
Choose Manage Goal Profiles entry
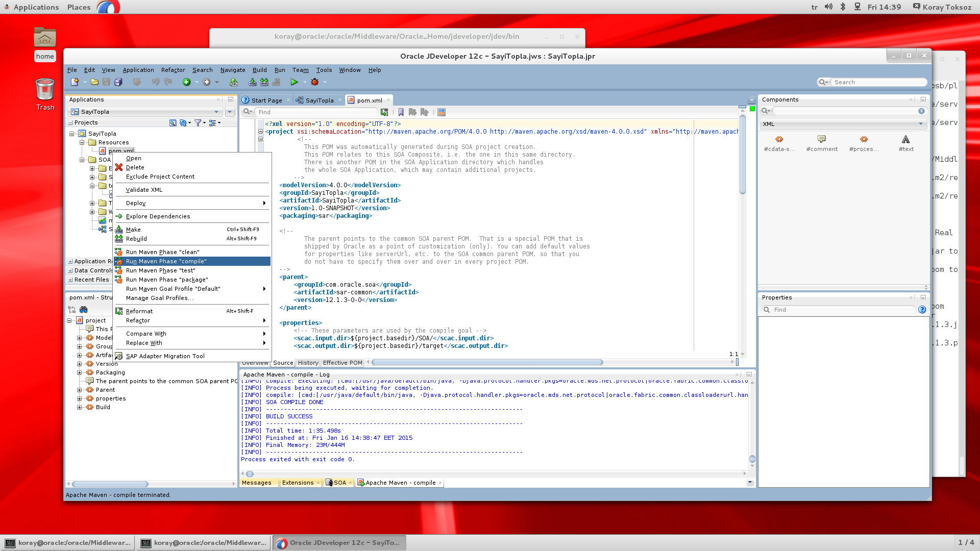click(192, 298)
